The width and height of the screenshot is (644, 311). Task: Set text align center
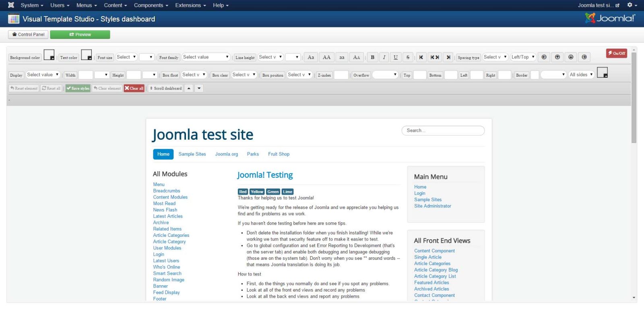point(435,57)
